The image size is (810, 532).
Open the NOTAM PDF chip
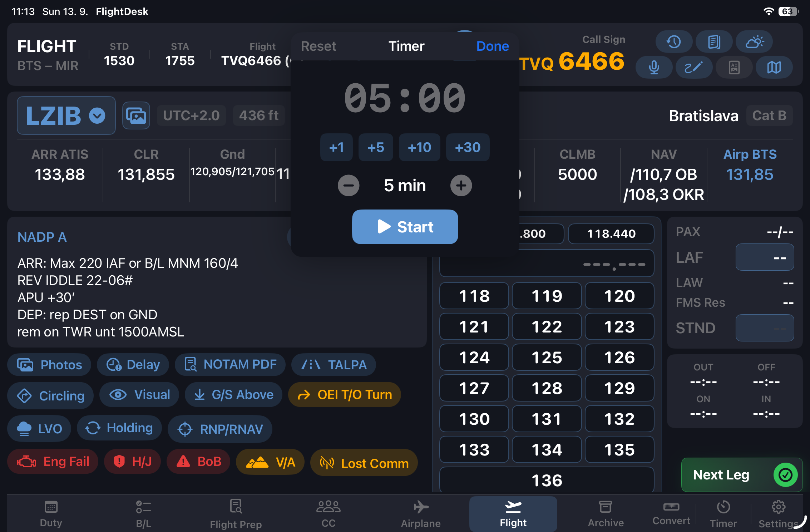pos(230,365)
